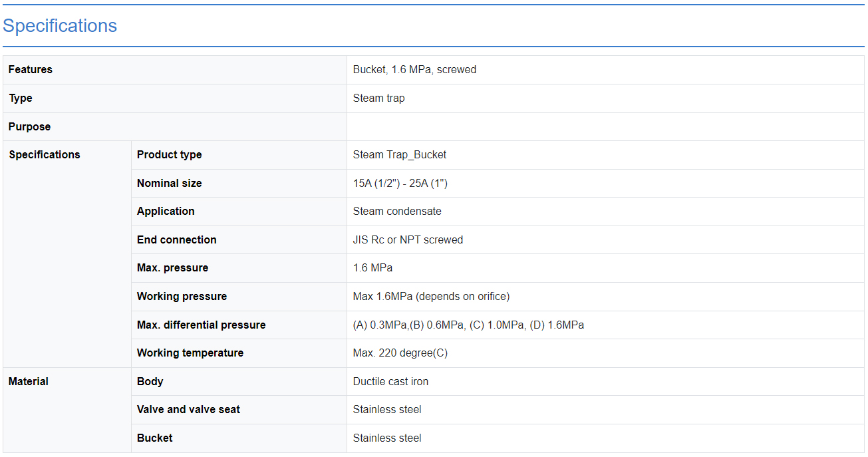Viewport: 868px width, 457px height.
Task: Select the 'Max 1.6MPa (depends on orifice)' text
Action: coord(431,297)
